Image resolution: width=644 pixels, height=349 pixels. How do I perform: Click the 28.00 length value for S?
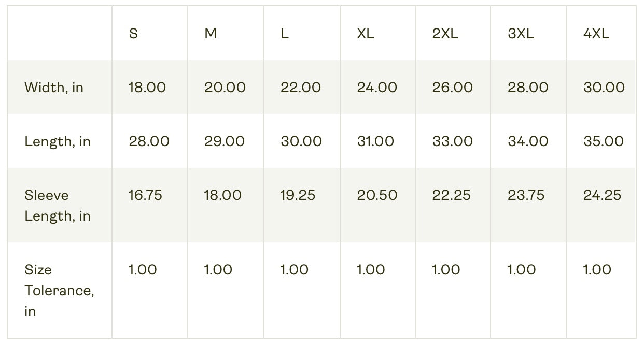tap(149, 141)
